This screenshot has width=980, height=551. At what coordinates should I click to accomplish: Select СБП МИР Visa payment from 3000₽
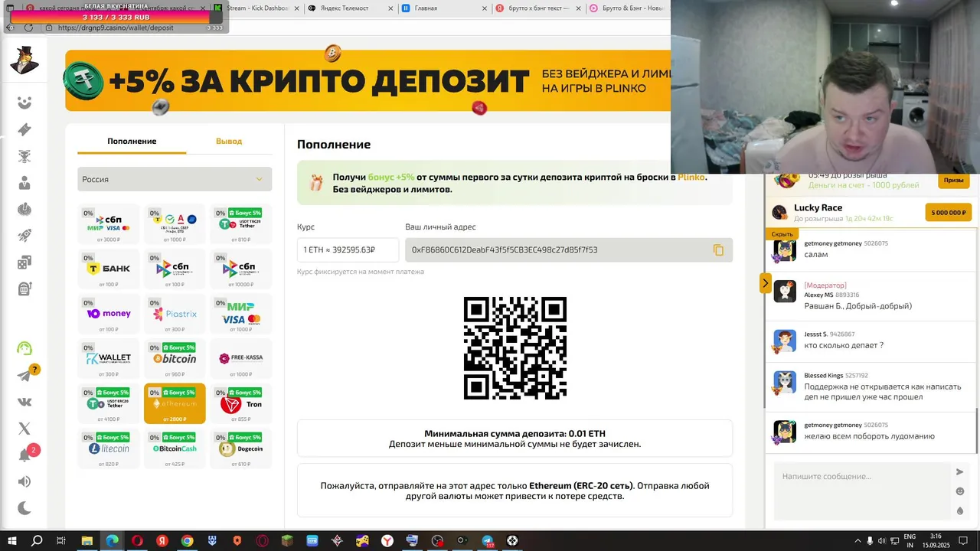tap(109, 224)
